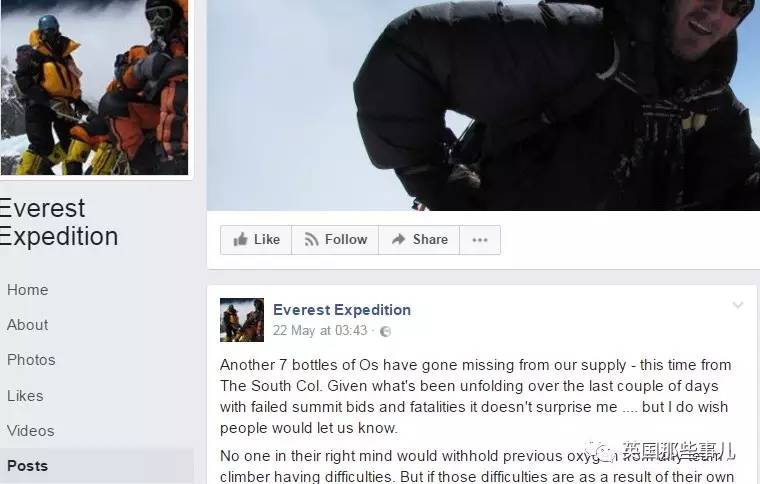
Task: Click the Everest Expedition post avatar thumbnail
Action: coord(242,320)
